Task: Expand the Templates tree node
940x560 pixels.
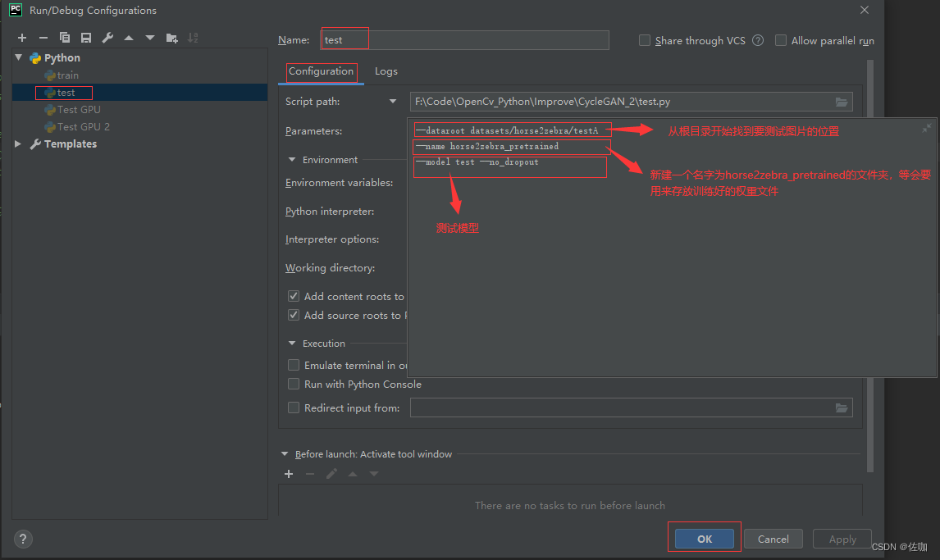Action: [19, 143]
